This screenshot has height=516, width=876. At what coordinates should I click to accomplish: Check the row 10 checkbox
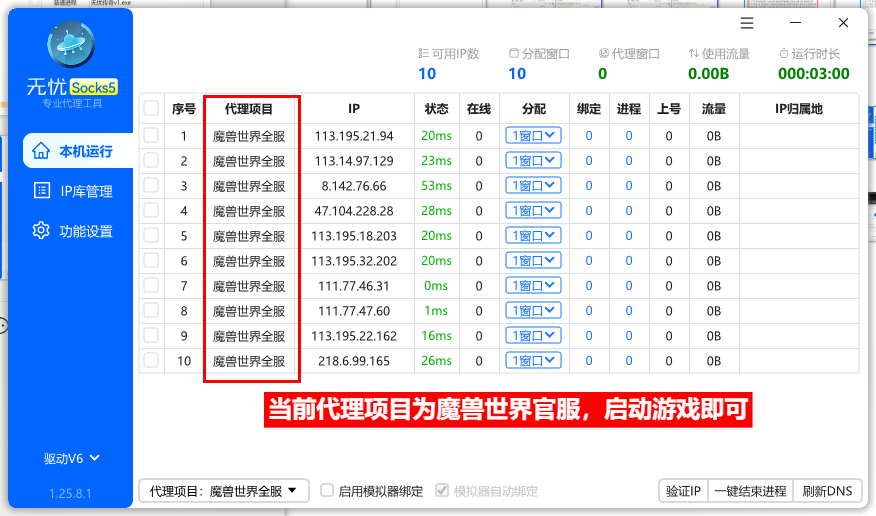[151, 360]
